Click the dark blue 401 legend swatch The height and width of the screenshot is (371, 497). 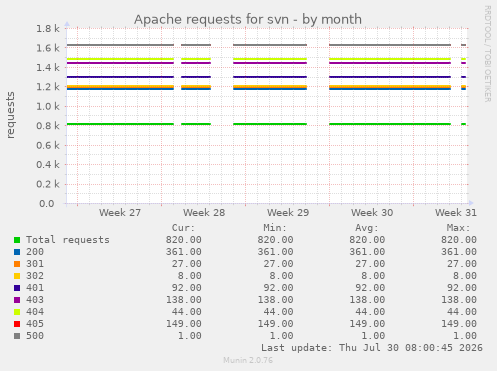pos(17,288)
